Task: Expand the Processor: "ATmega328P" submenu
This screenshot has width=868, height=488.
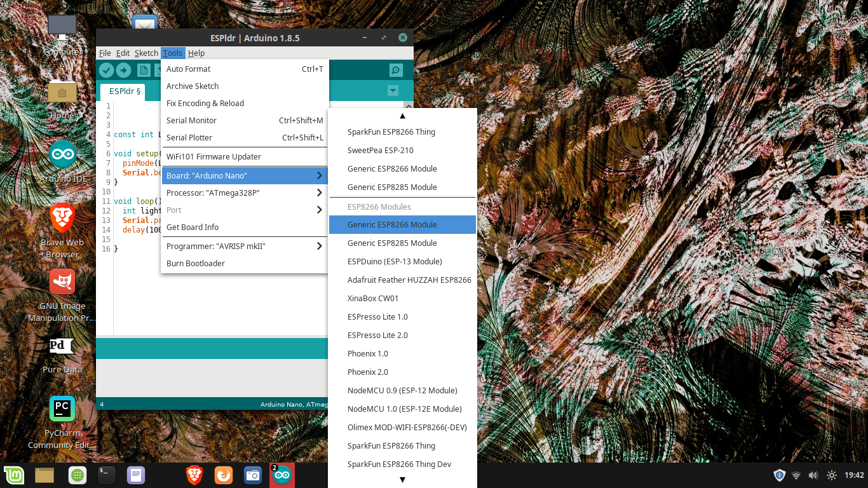Action: click(245, 193)
